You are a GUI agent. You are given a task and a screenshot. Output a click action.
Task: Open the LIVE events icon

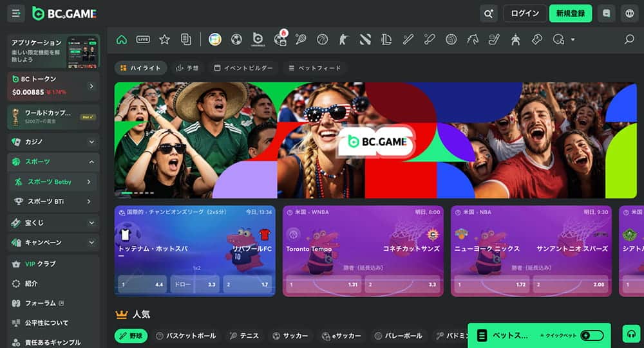(x=143, y=39)
